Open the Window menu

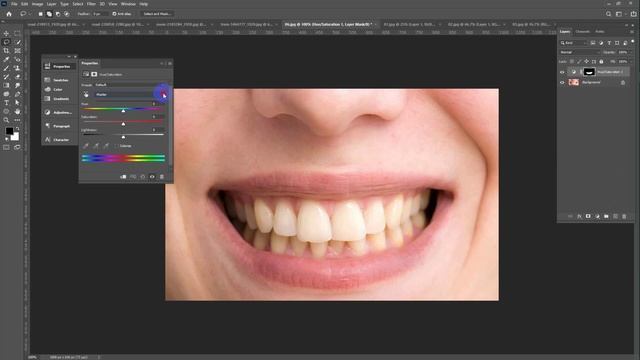[x=128, y=4]
